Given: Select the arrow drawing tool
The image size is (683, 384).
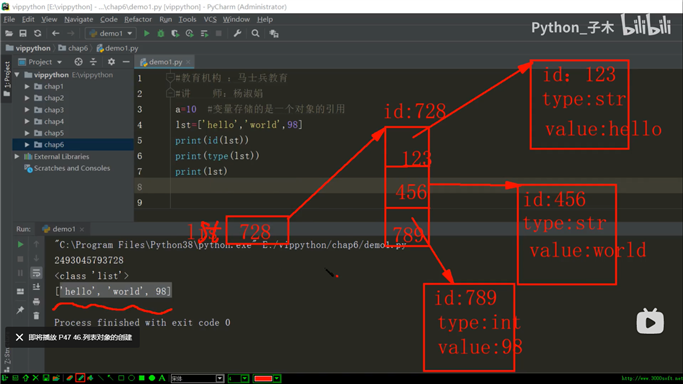Looking at the screenshot, I should 111,378.
